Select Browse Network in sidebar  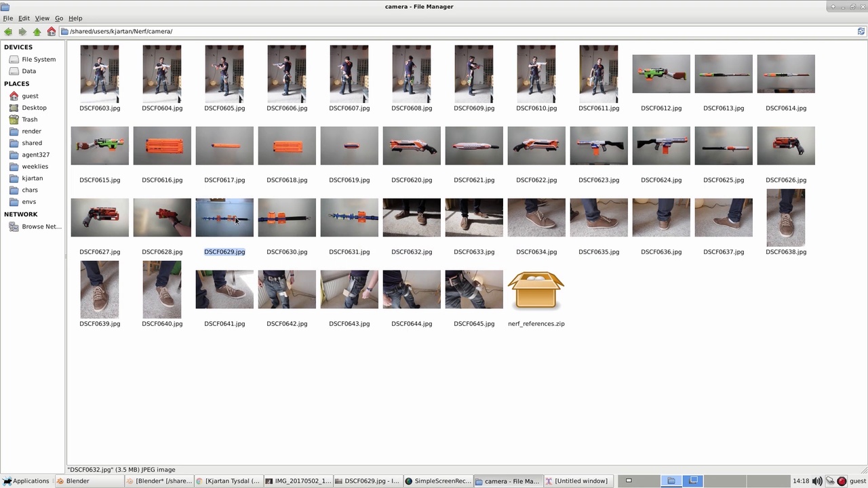pos(35,226)
